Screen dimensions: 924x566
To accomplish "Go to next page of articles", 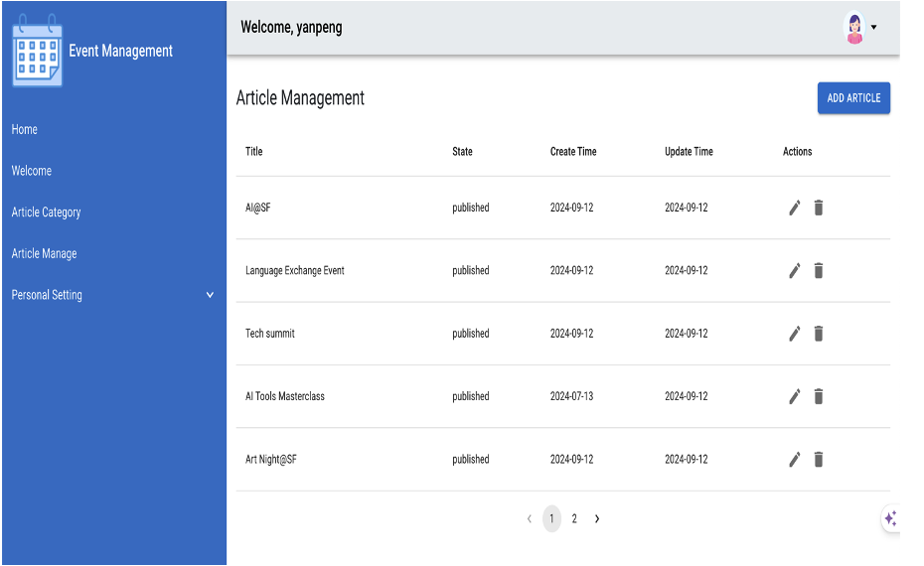I will pyautogui.click(x=597, y=518).
